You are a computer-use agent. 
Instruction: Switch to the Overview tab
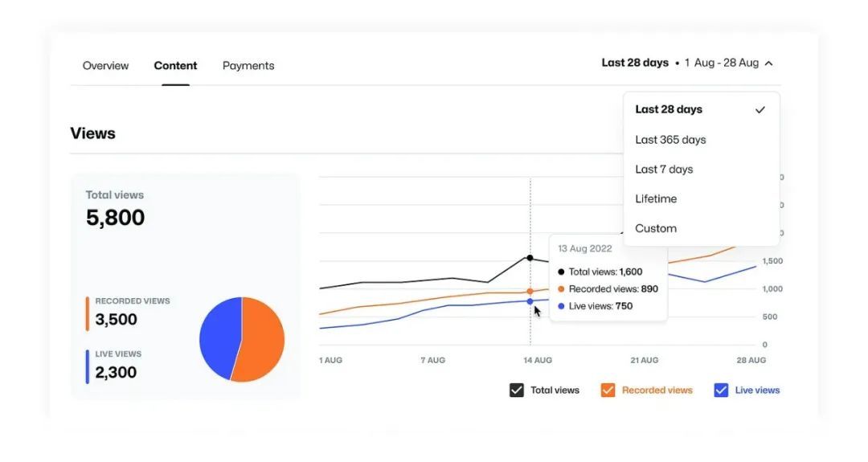[x=105, y=66]
